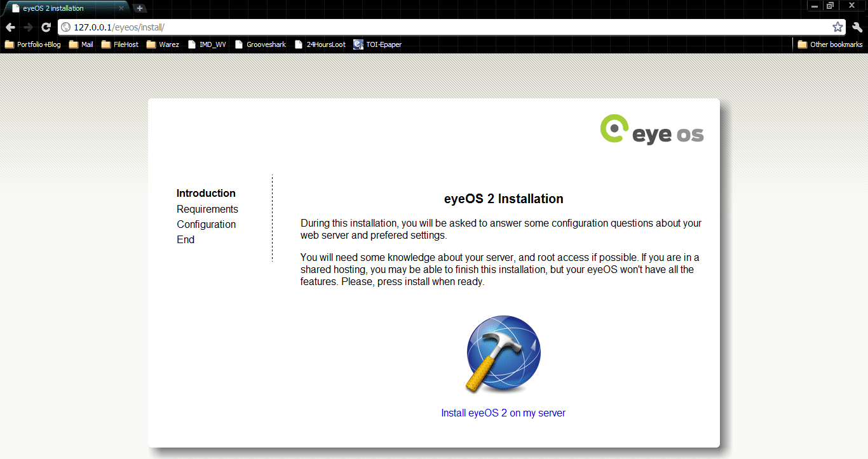The width and height of the screenshot is (868, 459).
Task: Restore down the browser window
Action: pyautogui.click(x=830, y=6)
